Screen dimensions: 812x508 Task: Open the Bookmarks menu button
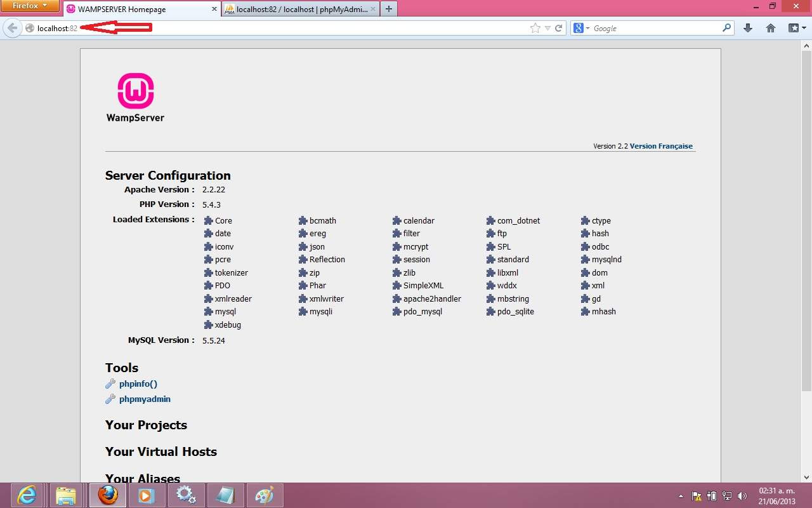(797, 28)
